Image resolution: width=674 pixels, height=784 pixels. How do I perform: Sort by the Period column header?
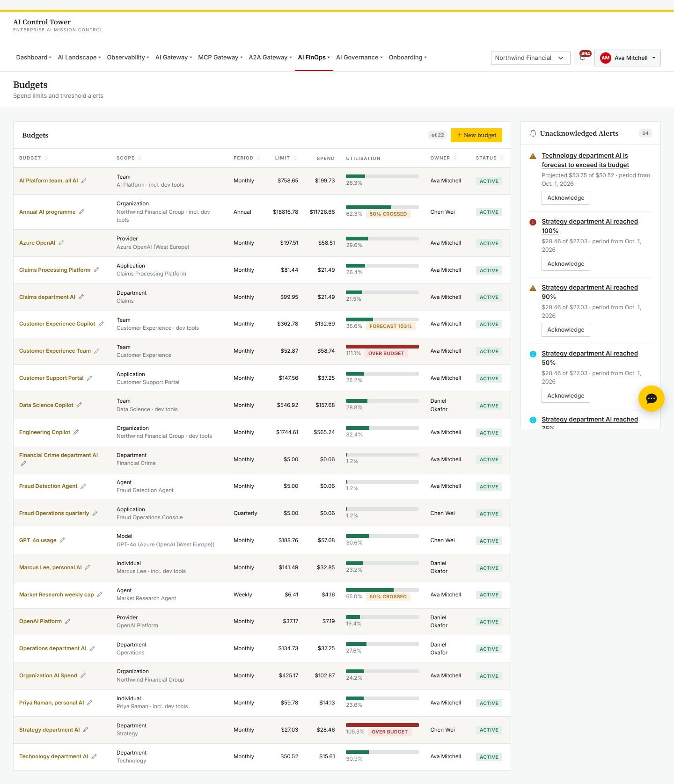coord(247,158)
